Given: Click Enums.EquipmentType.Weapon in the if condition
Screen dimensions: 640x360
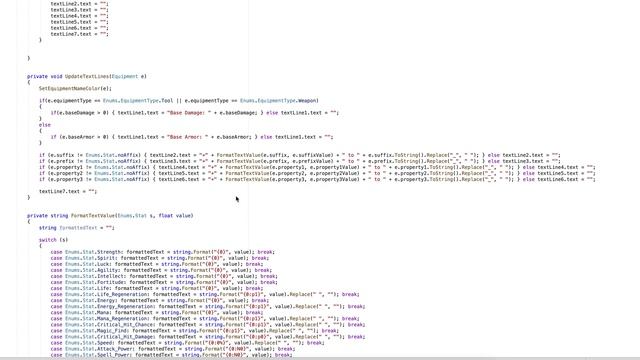Looking at the screenshot, I should [278, 100].
